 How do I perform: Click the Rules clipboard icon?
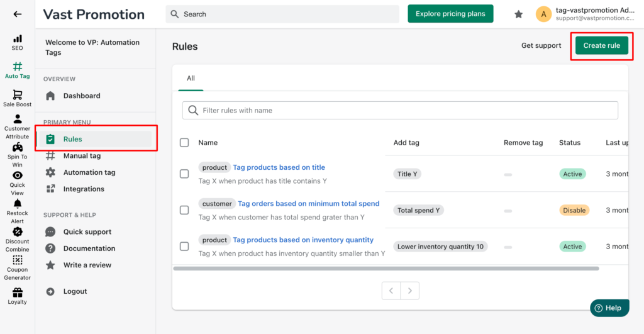(50, 139)
